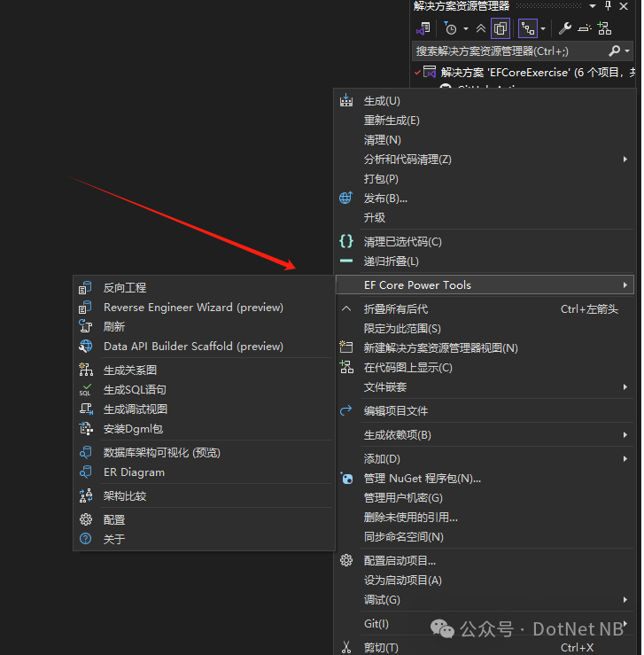Open the dropdown arrow next to the clock filter icon

(466, 29)
